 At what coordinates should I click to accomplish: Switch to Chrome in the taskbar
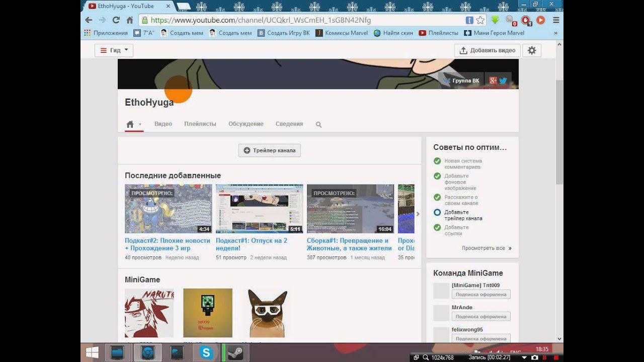(147, 352)
